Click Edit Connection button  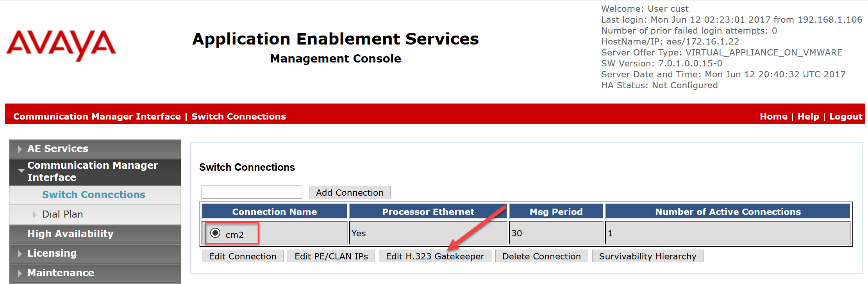[243, 256]
